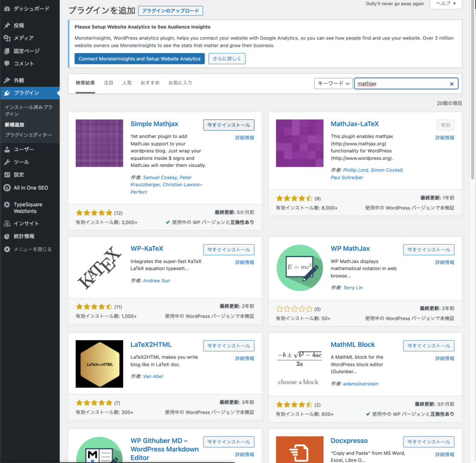Click Connect MonsterInsights and Setup Website Analytics
Image resolution: width=476 pixels, height=463 pixels.
pos(139,59)
